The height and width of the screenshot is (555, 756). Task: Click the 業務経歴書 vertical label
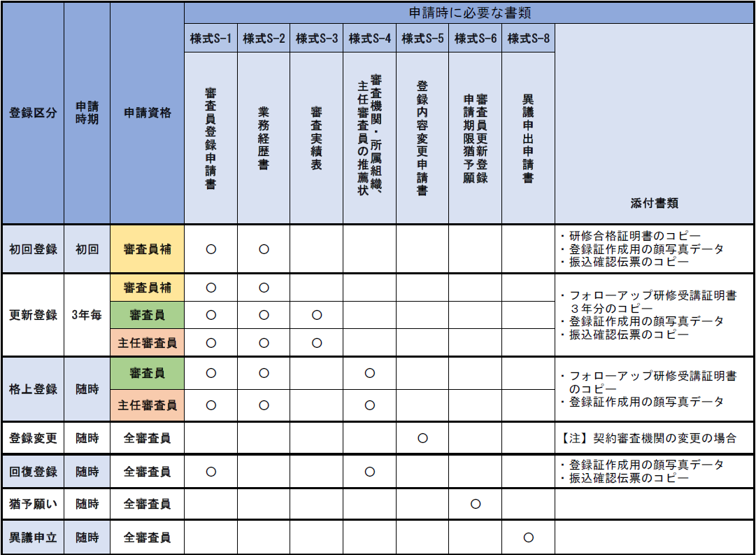264,139
